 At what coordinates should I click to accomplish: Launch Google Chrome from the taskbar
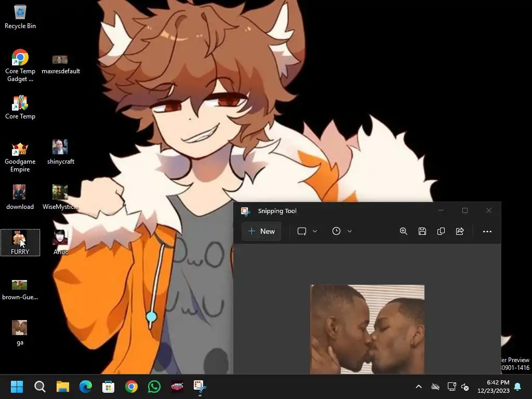click(131, 387)
